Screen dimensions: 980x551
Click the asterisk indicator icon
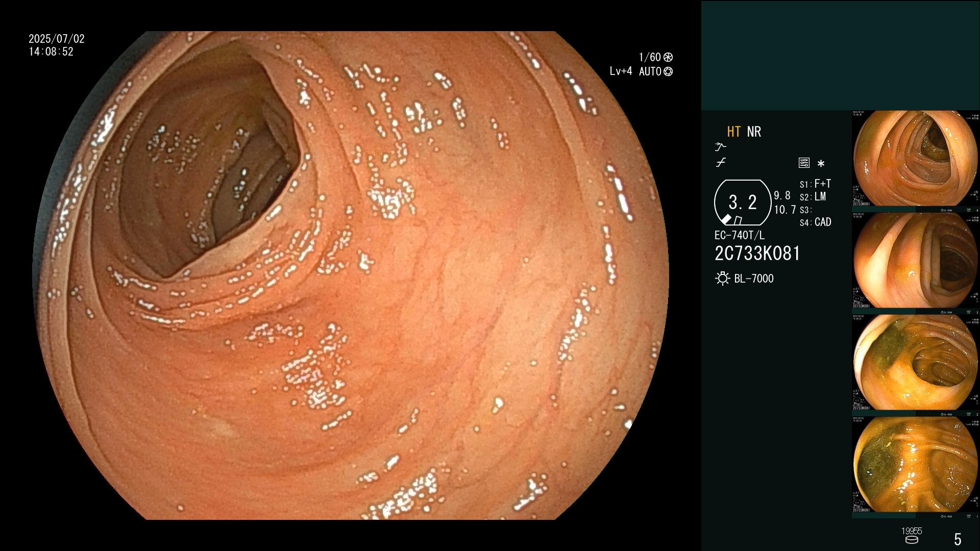tap(821, 164)
